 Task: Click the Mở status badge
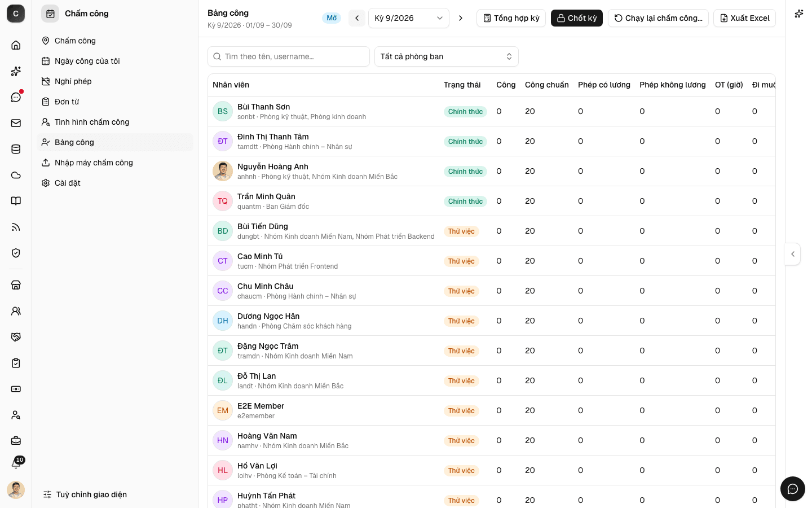click(332, 18)
